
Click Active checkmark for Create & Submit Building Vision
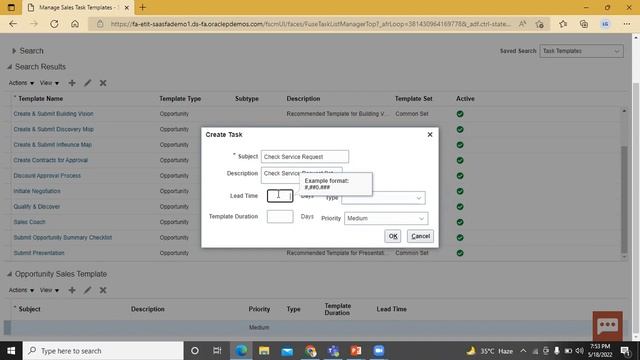click(460, 114)
